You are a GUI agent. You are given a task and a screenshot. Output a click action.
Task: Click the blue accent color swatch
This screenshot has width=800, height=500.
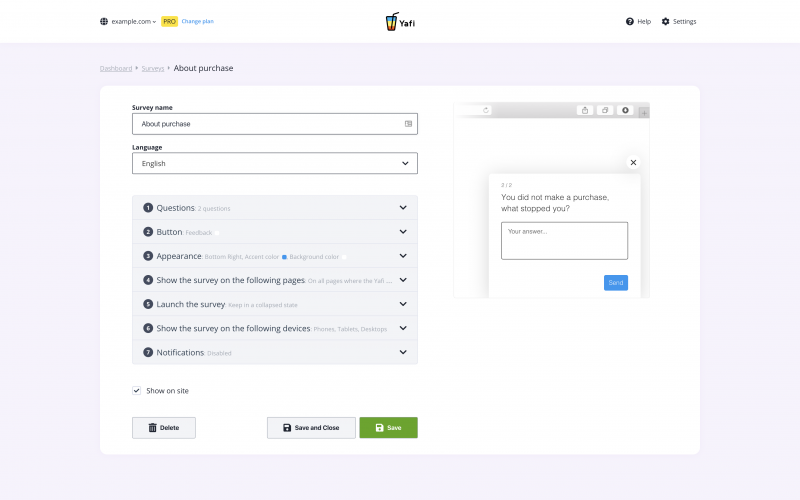[x=284, y=257]
